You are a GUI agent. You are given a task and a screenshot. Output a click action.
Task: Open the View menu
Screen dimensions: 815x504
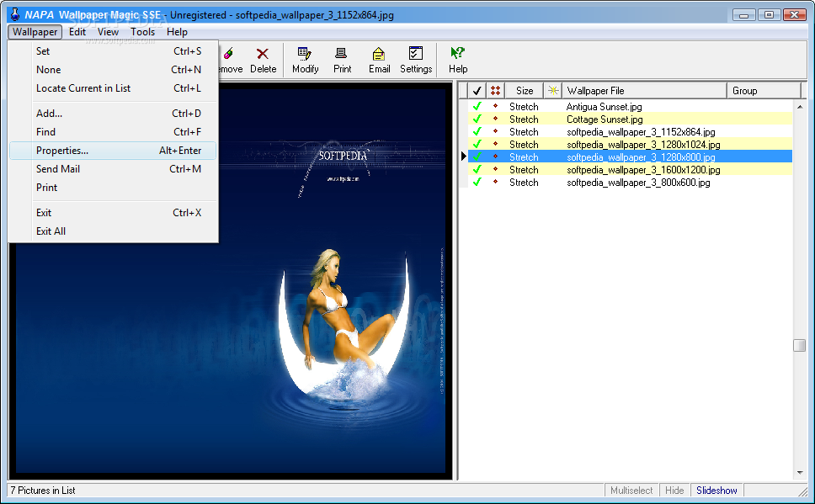point(108,32)
